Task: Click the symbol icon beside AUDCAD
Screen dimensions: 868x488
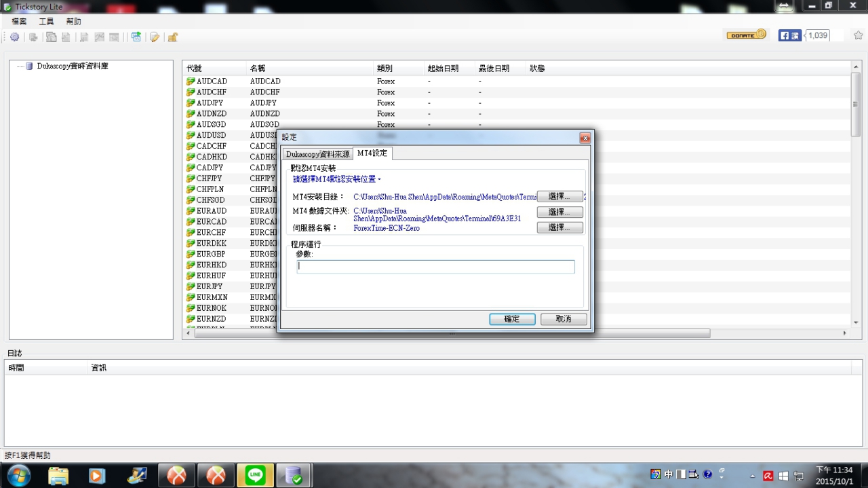Action: click(x=191, y=81)
